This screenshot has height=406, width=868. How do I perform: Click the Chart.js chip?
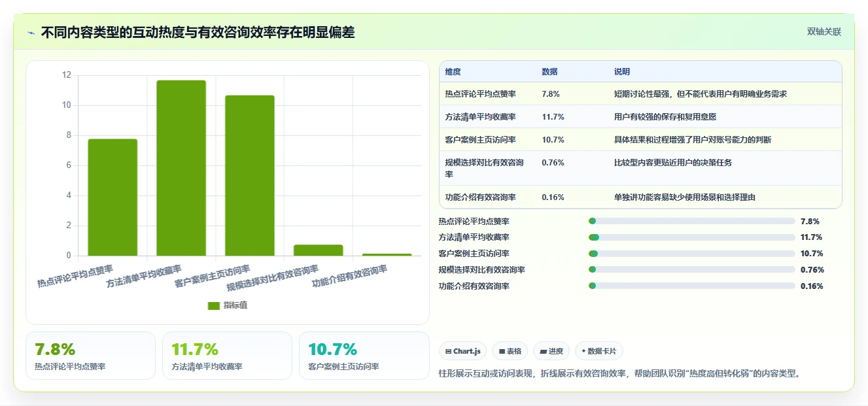[462, 351]
